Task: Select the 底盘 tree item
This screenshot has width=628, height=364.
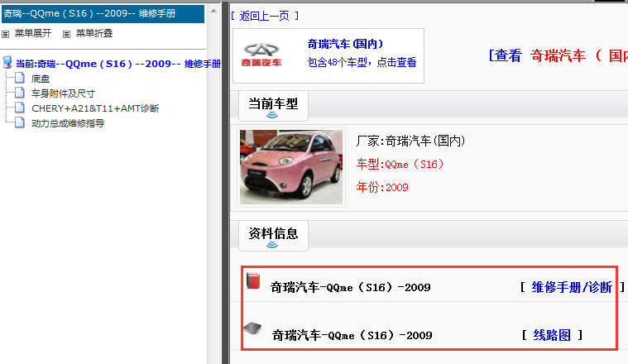Action: coord(41,79)
